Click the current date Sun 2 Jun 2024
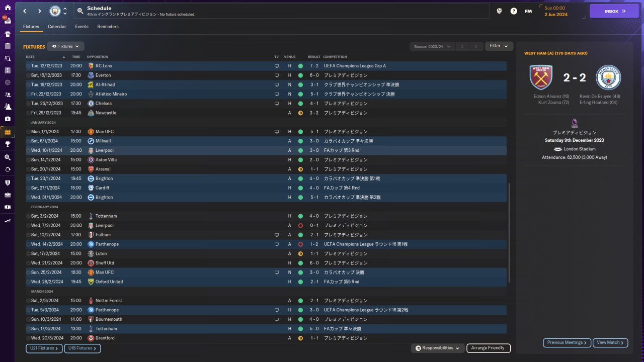 pos(555,11)
